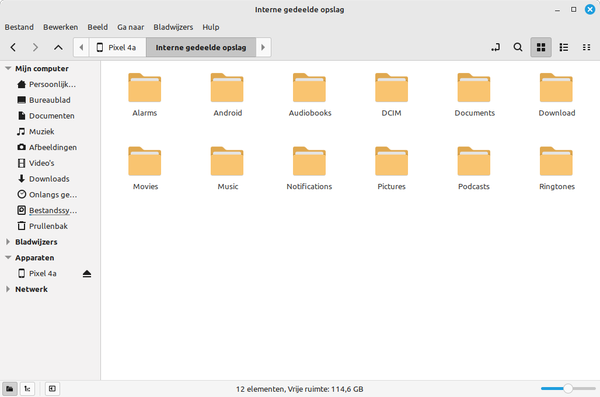600x397 pixels.
Task: Click status text '12 elementen, Vrije ruimte'
Action: coord(299,389)
